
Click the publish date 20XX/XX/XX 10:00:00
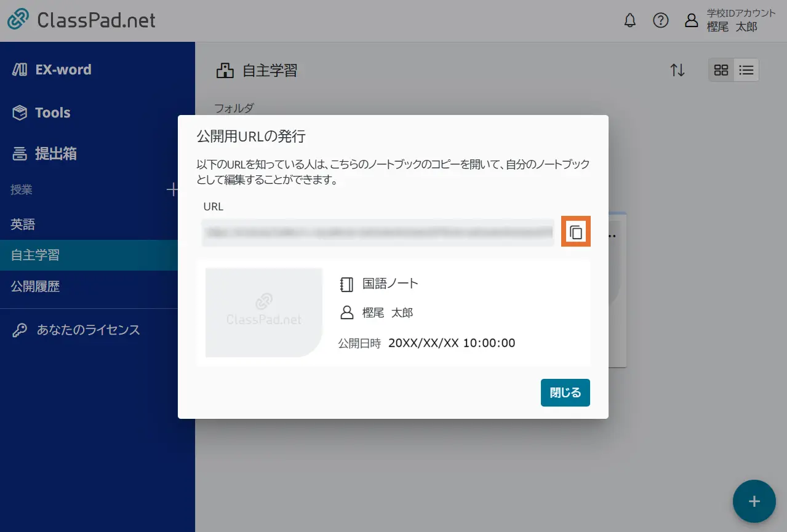point(452,343)
